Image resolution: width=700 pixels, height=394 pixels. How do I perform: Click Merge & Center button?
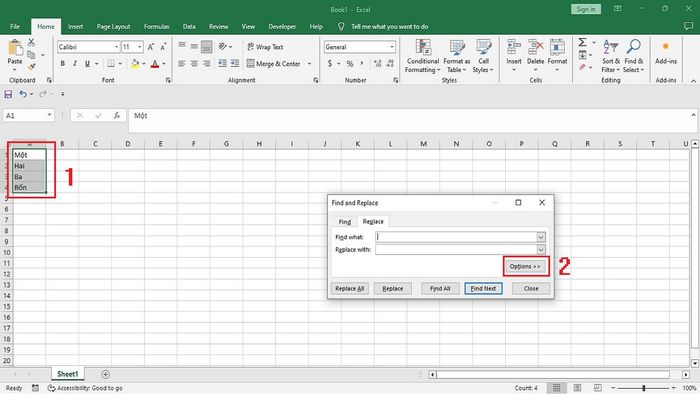click(273, 64)
